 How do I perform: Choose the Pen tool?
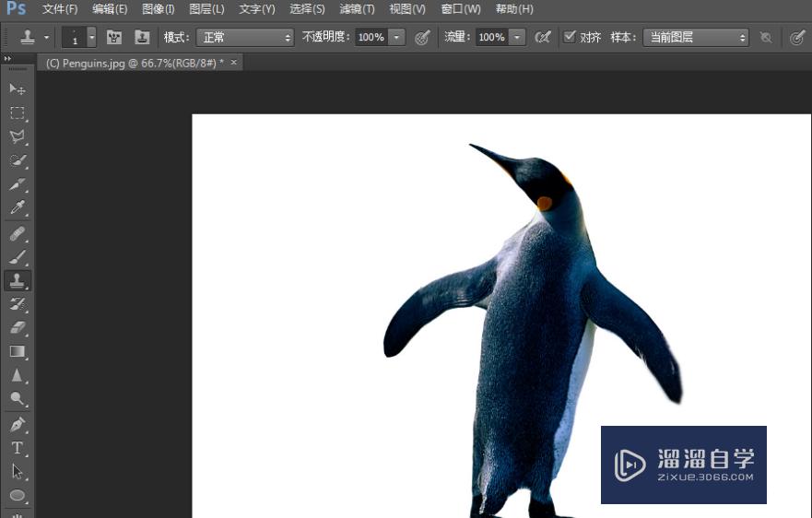click(18, 425)
